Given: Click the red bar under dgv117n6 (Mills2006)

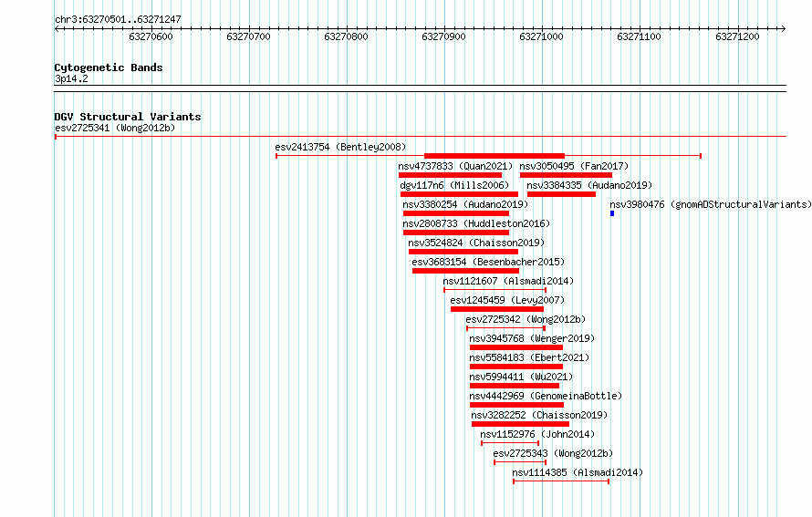Looking at the screenshot, I should tap(459, 194).
